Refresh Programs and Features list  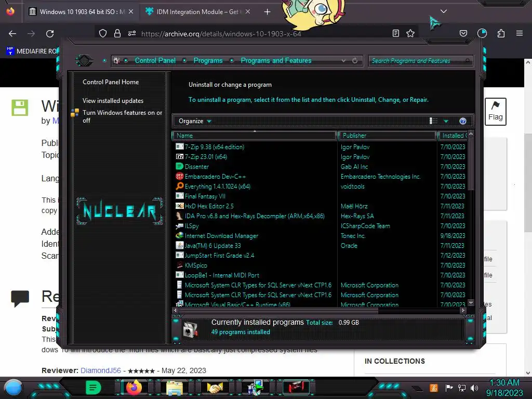coord(355,61)
